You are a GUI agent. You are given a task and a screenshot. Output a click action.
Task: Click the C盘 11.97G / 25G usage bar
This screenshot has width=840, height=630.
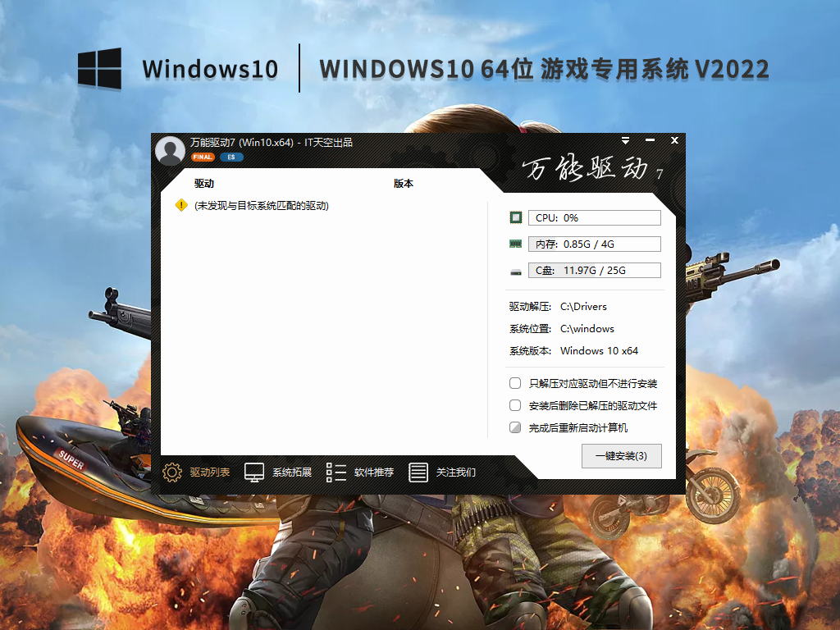pyautogui.click(x=594, y=270)
